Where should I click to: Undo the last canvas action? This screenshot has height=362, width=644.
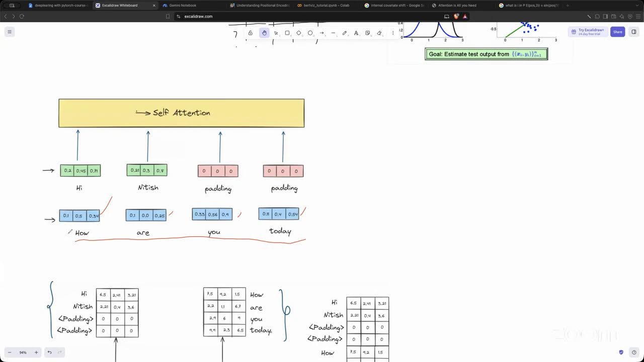click(49, 352)
